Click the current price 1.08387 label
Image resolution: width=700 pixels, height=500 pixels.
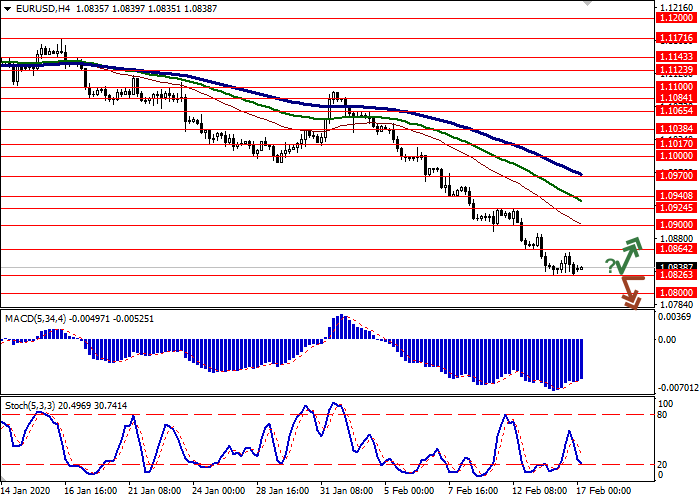coord(677,266)
